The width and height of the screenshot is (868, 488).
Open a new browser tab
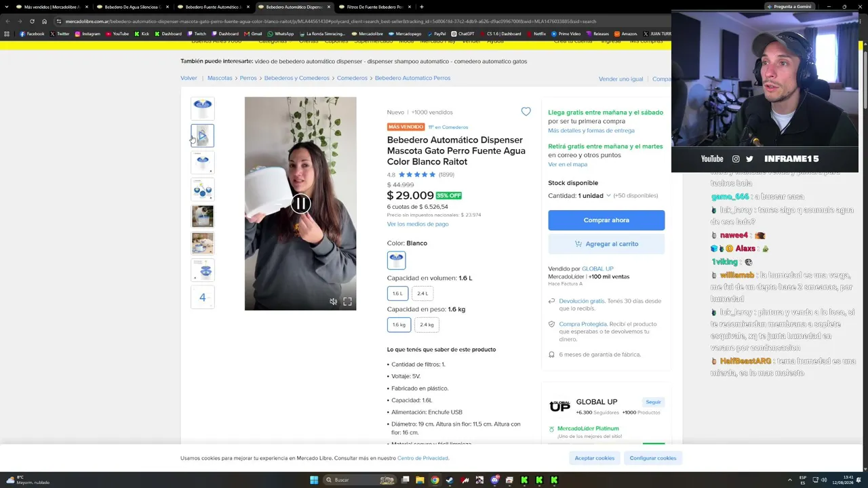point(422,7)
